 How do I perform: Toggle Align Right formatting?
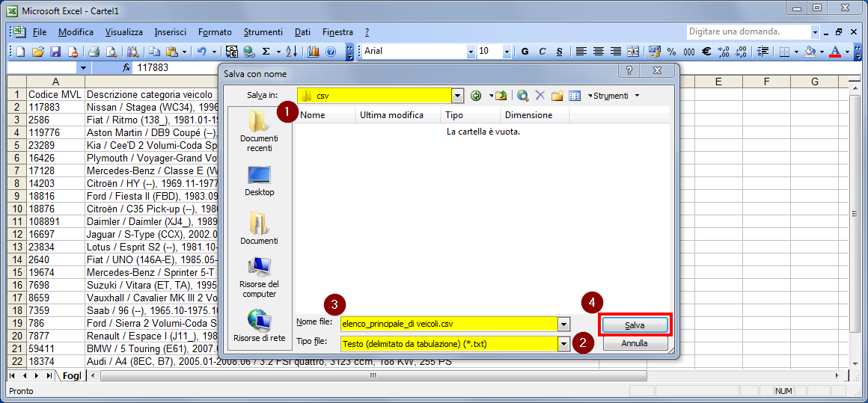616,52
